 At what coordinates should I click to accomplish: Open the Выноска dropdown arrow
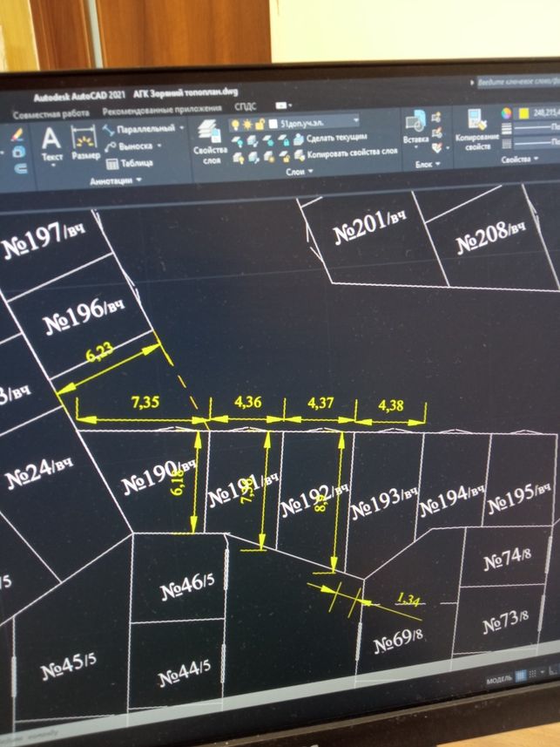coord(159,146)
